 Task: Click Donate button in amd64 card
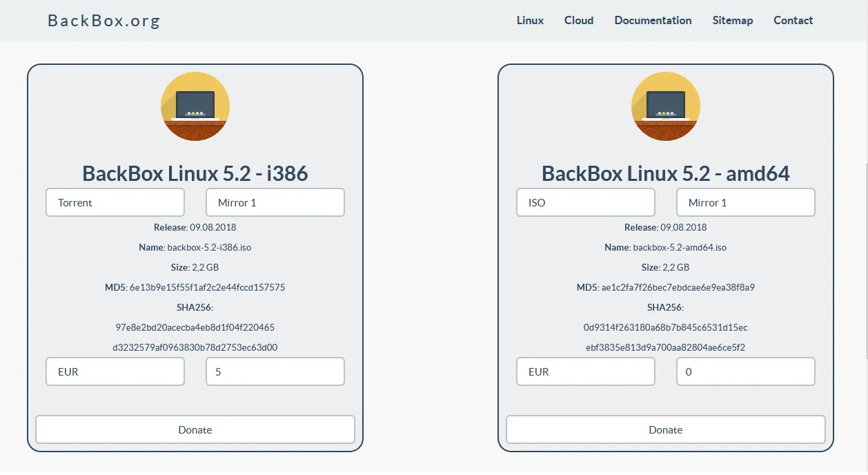tap(666, 429)
